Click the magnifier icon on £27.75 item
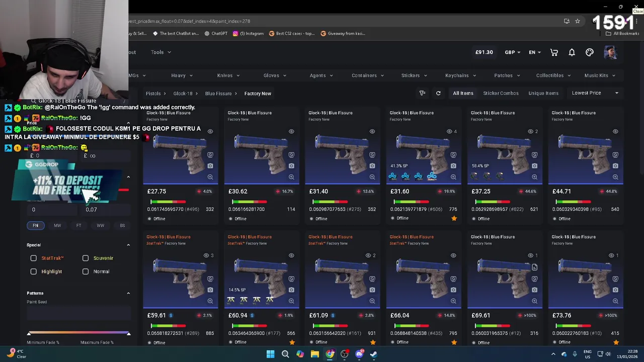The width and height of the screenshot is (644, 362). tap(210, 177)
